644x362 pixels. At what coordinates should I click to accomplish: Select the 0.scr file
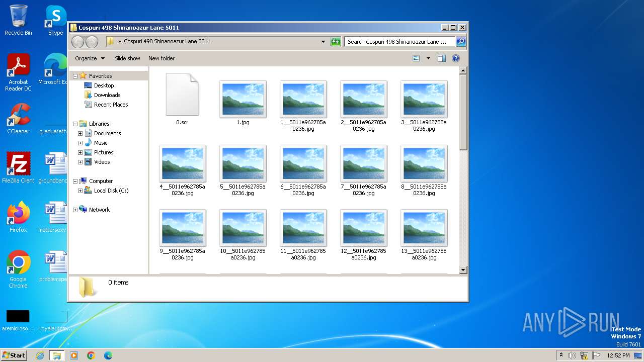point(182,100)
